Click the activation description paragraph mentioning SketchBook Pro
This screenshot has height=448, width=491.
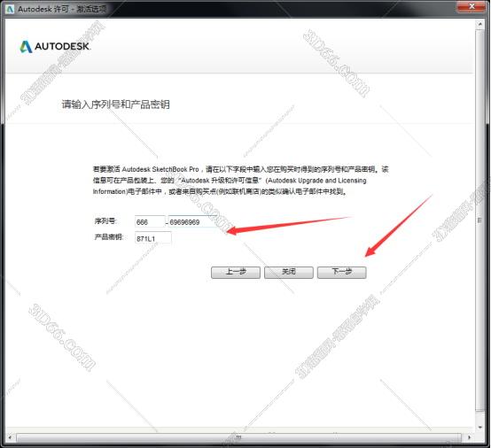point(240,181)
